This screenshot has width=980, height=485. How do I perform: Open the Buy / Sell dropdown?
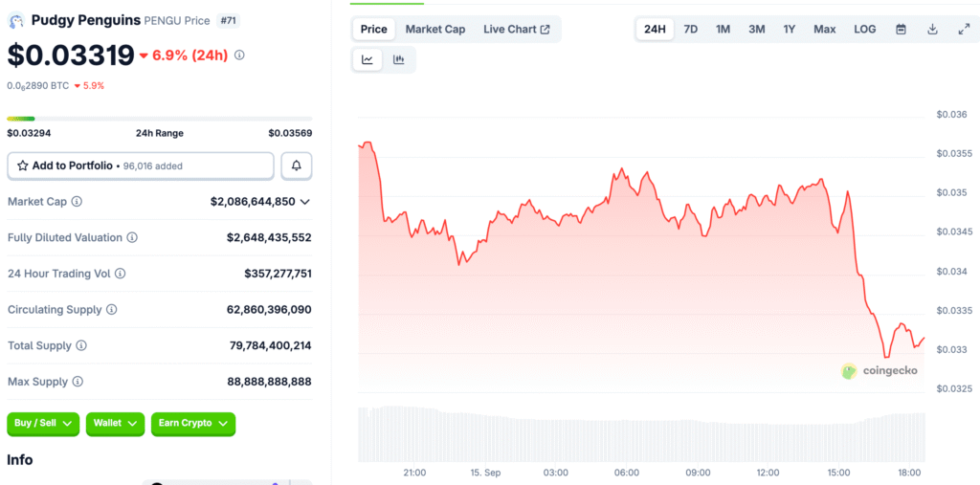43,424
